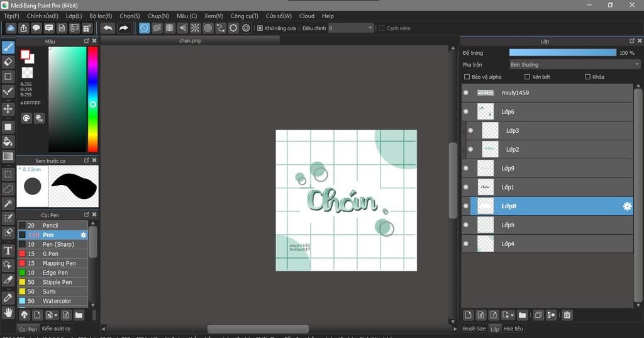The width and height of the screenshot is (644, 338).
Task: Select the Bucket fill tool
Action: pos(8,142)
